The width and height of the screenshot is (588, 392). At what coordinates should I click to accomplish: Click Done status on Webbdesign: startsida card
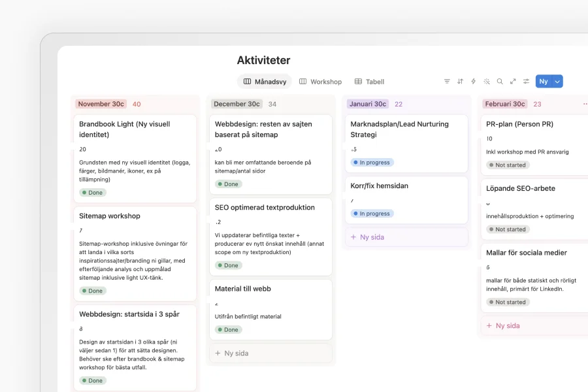click(x=93, y=380)
